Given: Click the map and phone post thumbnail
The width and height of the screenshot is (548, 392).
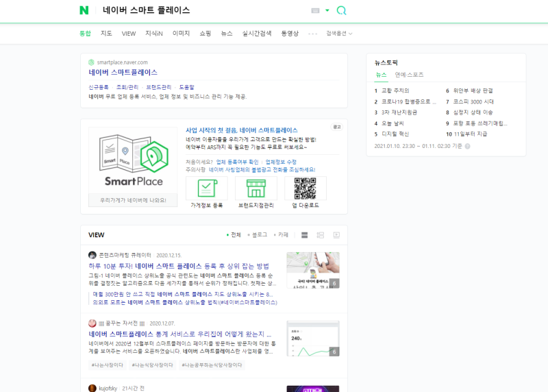Looking at the screenshot, I should (313, 270).
